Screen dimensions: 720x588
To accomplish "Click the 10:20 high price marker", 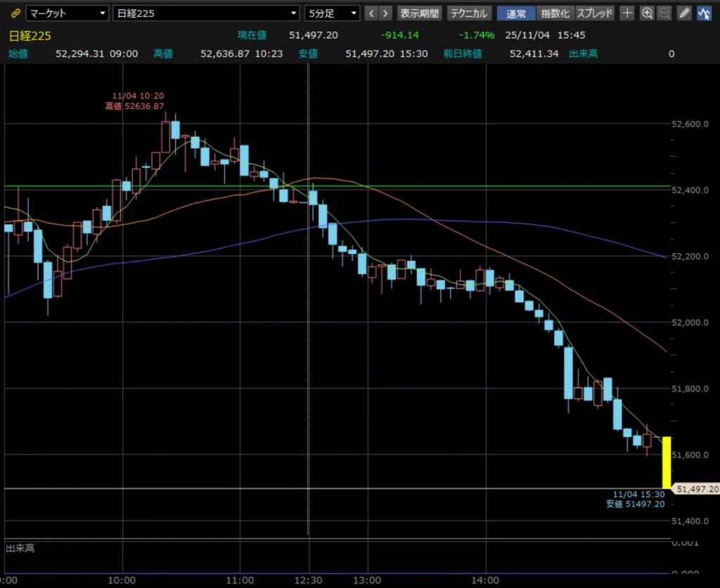I will coord(138,101).
